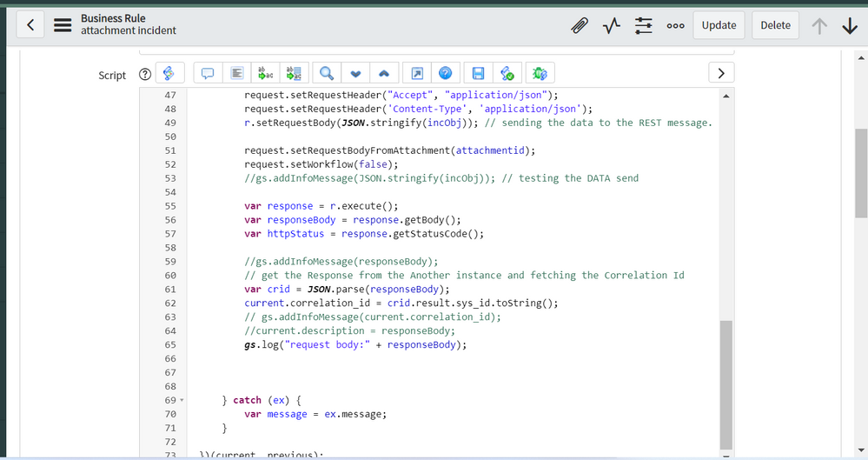Save the script with floppy disk icon
Screen dimensions: 868x460
tap(478, 73)
